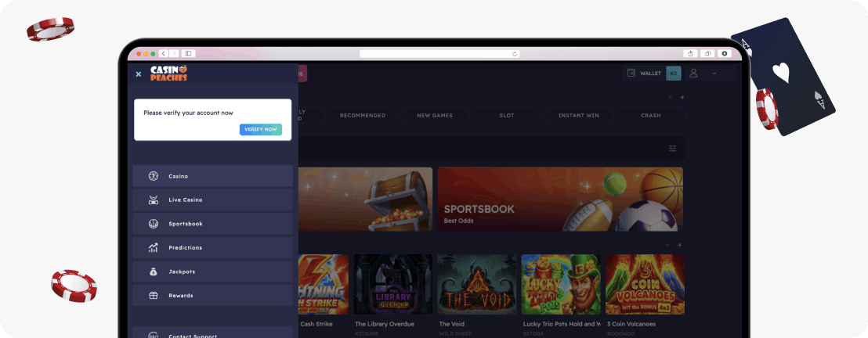868x338 pixels.
Task: Click the user profile icon
Action: 693,73
